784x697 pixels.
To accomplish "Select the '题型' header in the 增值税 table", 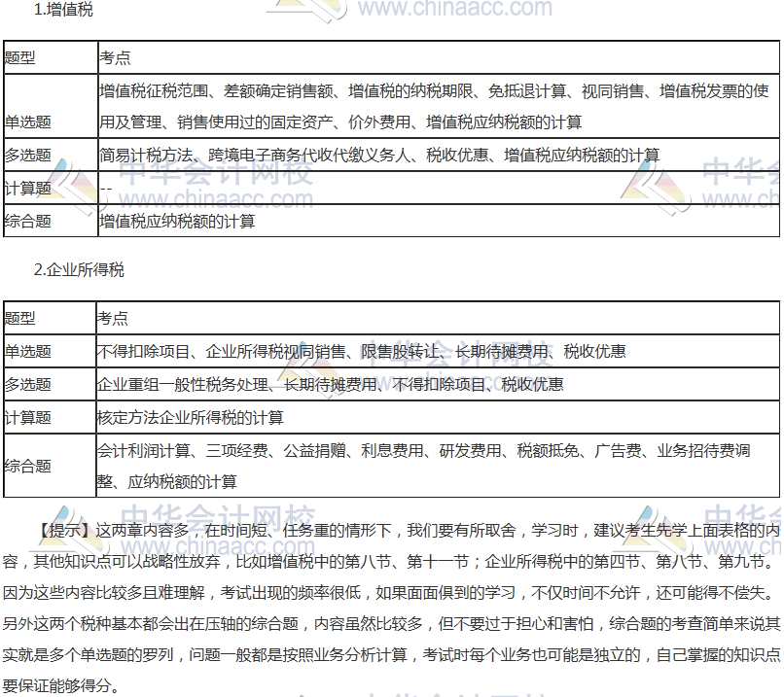I will click(x=20, y=57).
